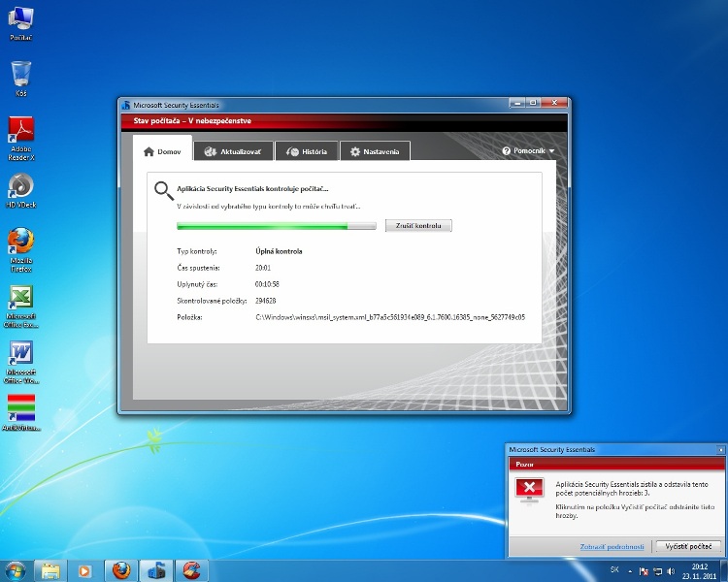This screenshot has width=728, height=582.
Task: Expand the Pomocník dropdown arrow
Action: (x=551, y=151)
